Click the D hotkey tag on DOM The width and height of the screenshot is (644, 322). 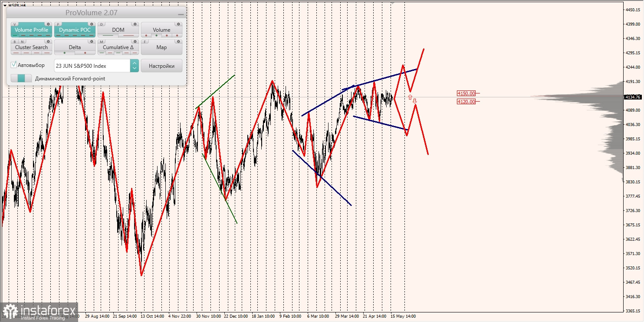[102, 24]
